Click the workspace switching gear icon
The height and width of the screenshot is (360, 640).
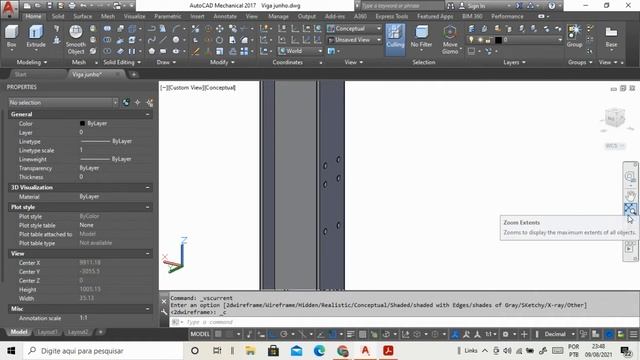pyautogui.click(x=505, y=334)
